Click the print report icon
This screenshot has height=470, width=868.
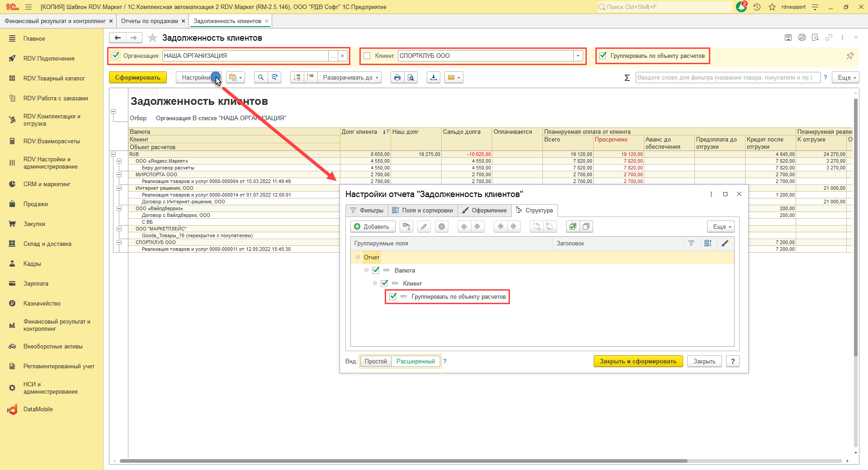point(397,77)
